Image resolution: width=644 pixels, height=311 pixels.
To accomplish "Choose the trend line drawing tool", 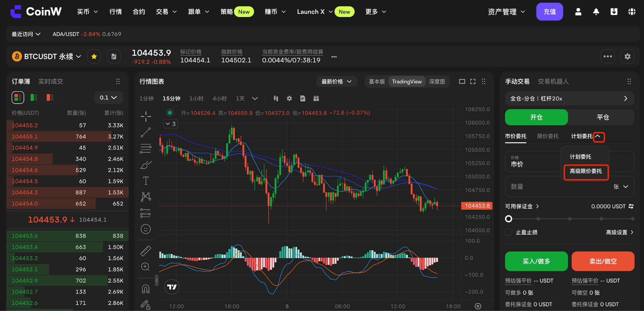I will pos(146,133).
